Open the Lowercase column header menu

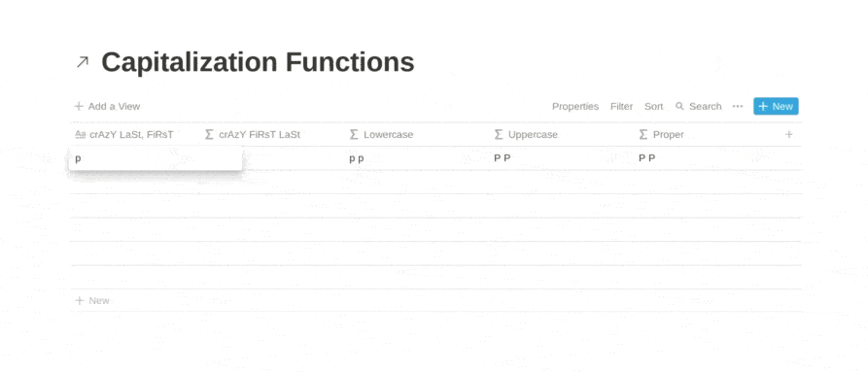(418, 134)
